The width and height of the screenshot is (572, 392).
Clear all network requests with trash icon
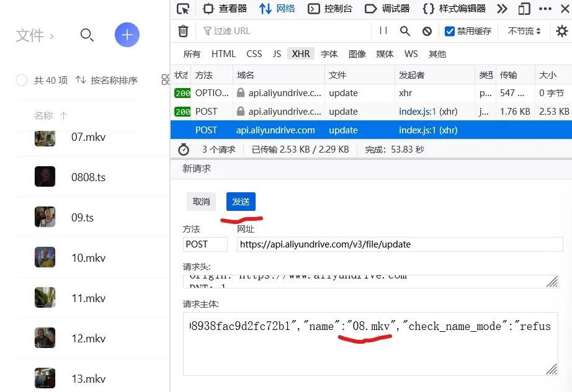(x=183, y=31)
